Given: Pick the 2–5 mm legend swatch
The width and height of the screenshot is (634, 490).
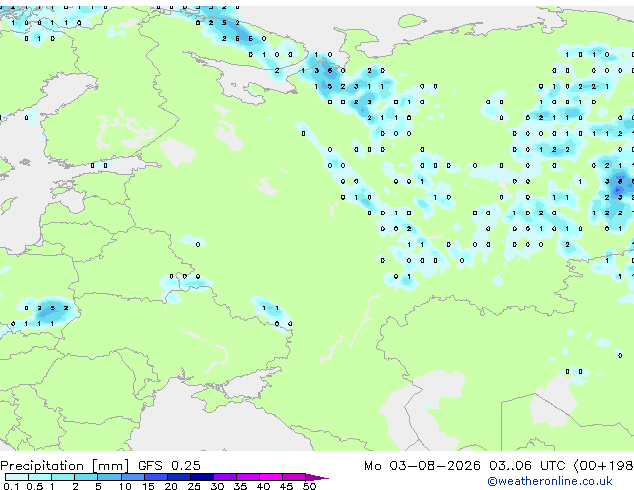Looking at the screenshot, I should pos(86,477).
